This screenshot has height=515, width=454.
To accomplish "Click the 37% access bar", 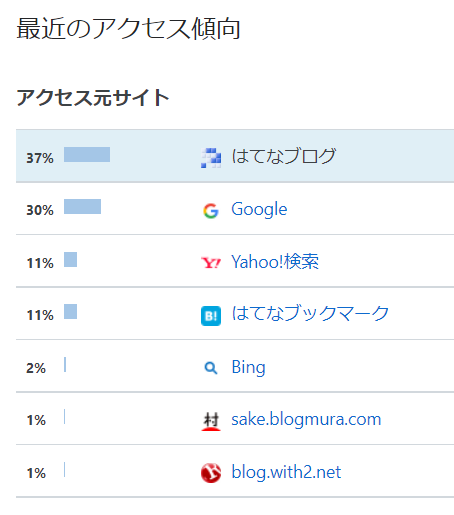I will click(x=87, y=154).
